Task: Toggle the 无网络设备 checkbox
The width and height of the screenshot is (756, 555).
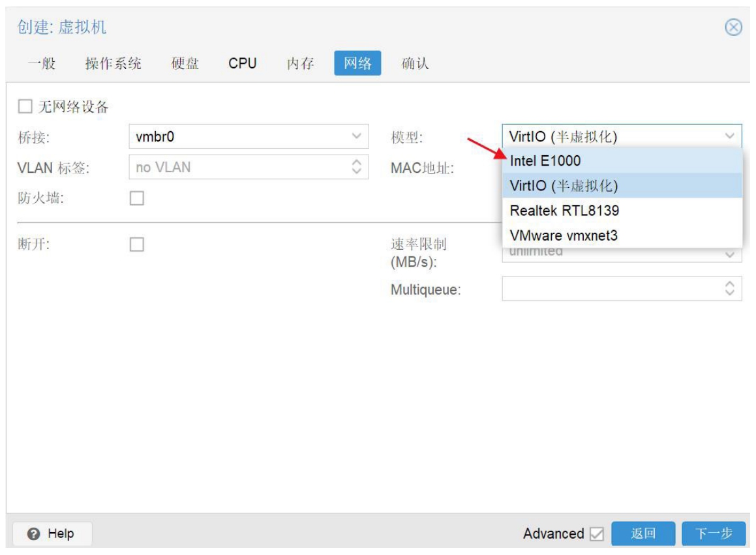Action: pyautogui.click(x=25, y=106)
